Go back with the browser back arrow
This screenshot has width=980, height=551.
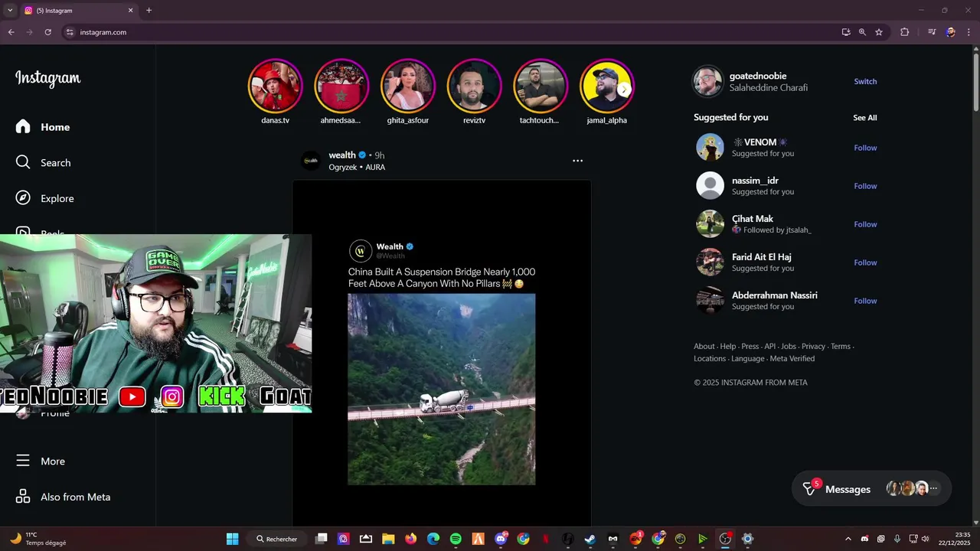11,32
